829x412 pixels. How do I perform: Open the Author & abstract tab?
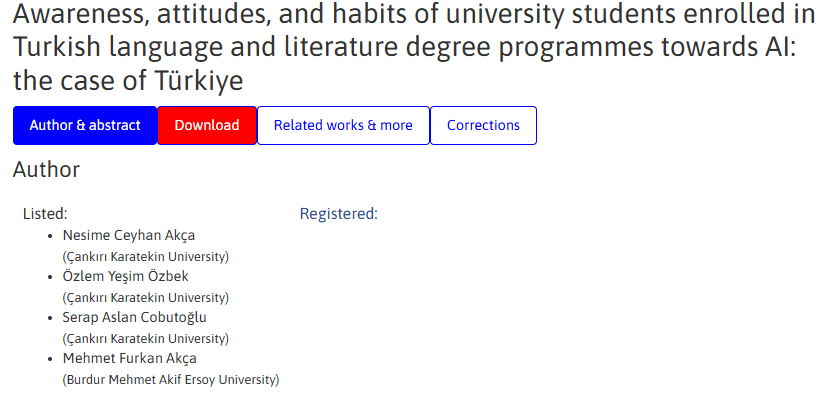coord(85,126)
